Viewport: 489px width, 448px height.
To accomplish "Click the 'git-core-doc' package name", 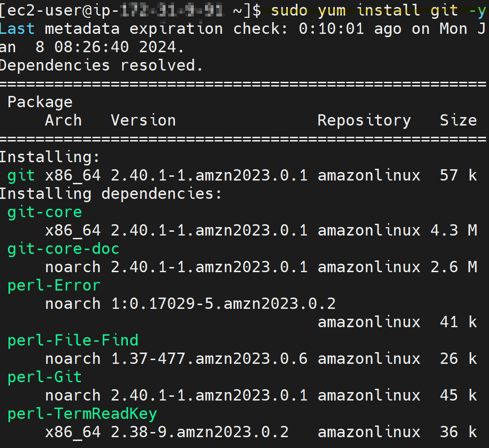I will click(x=63, y=249).
